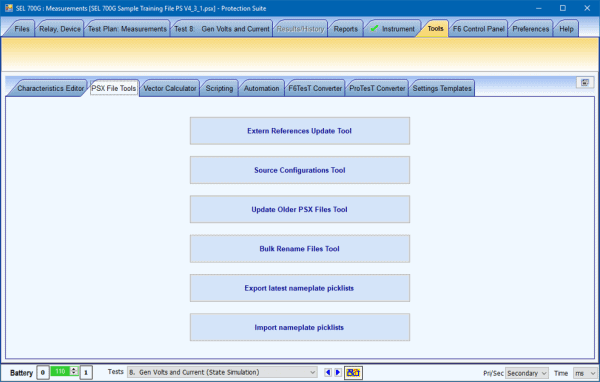Click the green checkmark on Instrument tab

tap(375, 28)
